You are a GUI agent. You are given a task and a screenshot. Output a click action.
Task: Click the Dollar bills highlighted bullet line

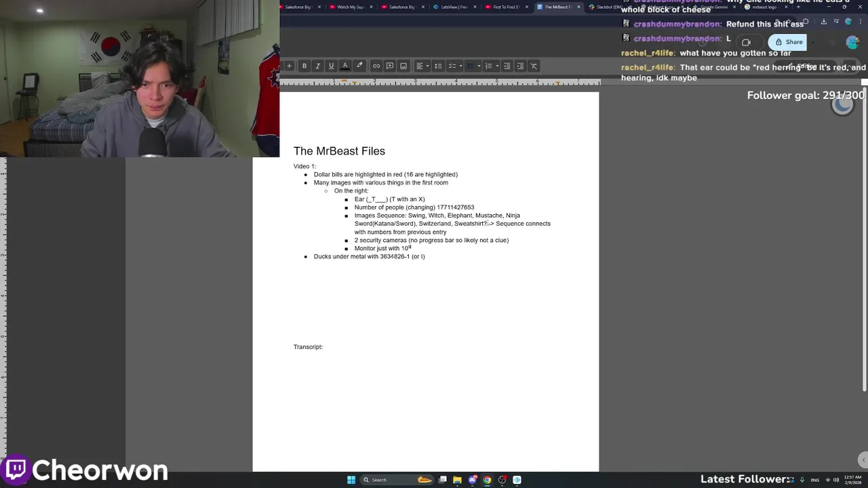[x=386, y=175]
